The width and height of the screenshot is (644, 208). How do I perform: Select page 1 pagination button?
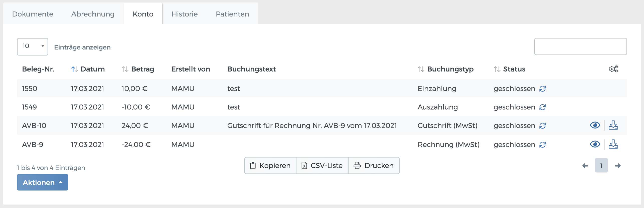pos(601,165)
